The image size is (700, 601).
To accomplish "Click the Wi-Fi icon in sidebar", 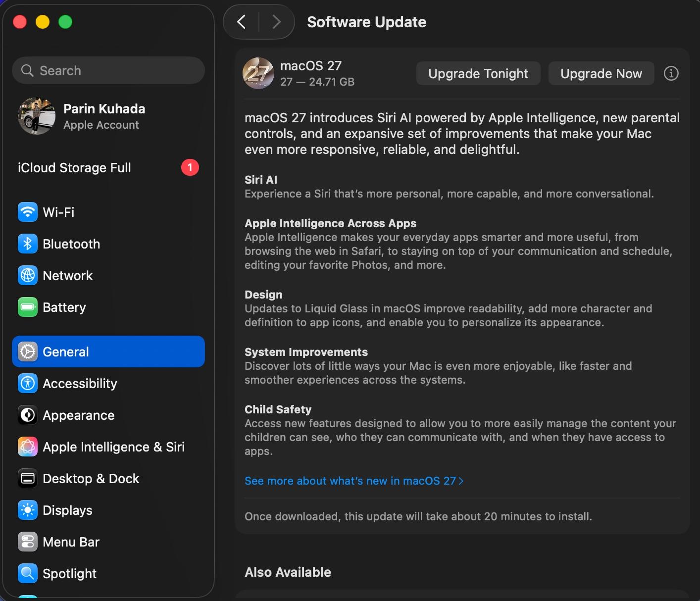I will [28, 212].
